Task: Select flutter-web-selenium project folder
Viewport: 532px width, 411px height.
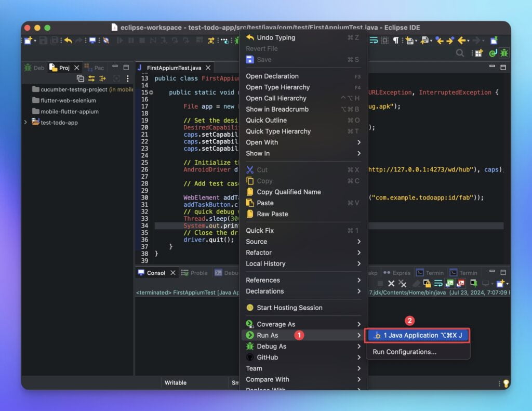Action: click(64, 100)
